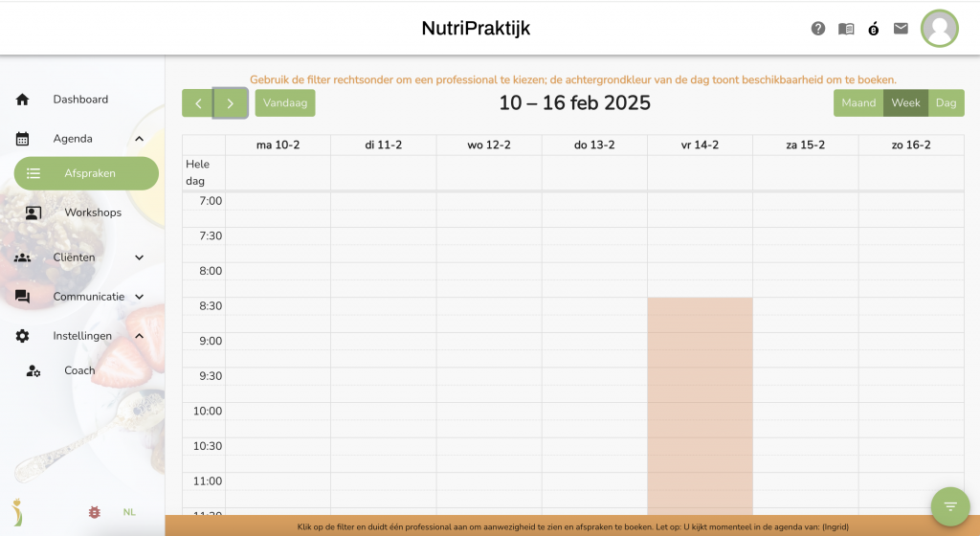980x536 pixels.
Task: Expand the Cliënten menu chevron
Action: (x=139, y=257)
